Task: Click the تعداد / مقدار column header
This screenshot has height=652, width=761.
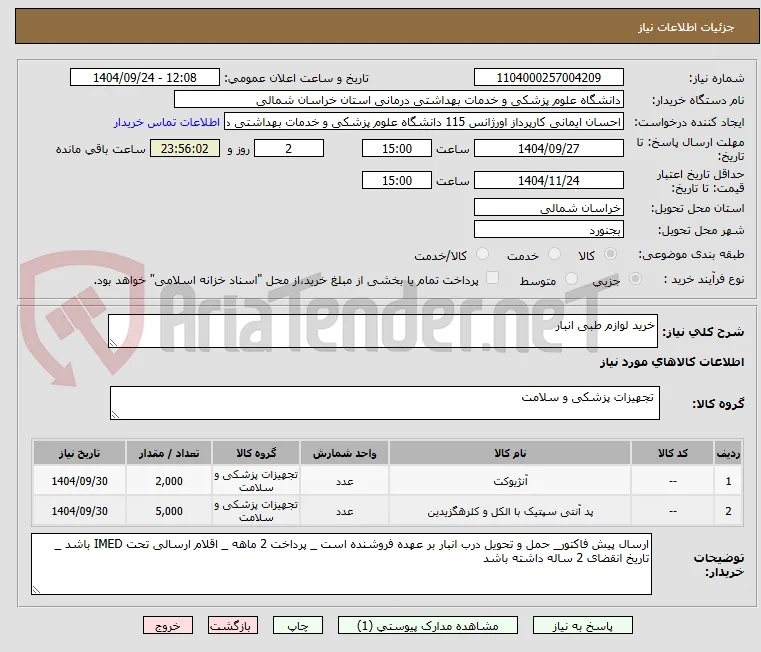Action: point(169,453)
